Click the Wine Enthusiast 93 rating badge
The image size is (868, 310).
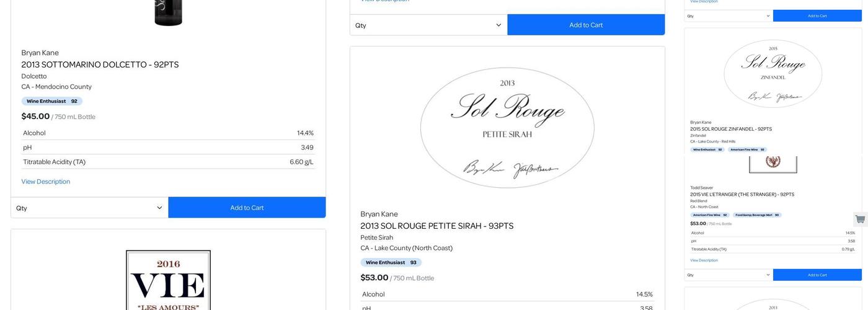point(391,262)
